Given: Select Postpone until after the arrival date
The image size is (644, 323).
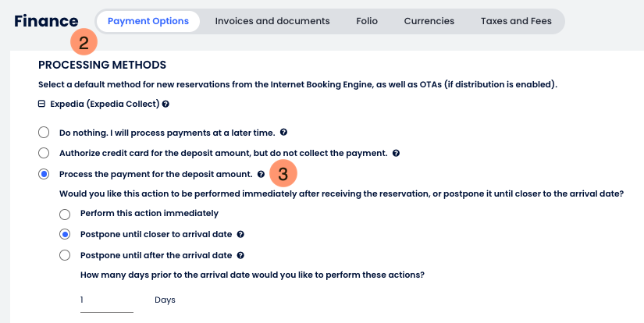Looking at the screenshot, I should tap(65, 255).
